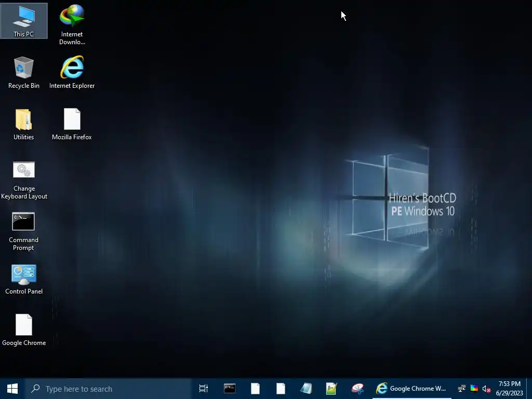532x399 pixels.
Task: Select the Internet Explorer desktop shortcut
Action: pyautogui.click(x=72, y=73)
